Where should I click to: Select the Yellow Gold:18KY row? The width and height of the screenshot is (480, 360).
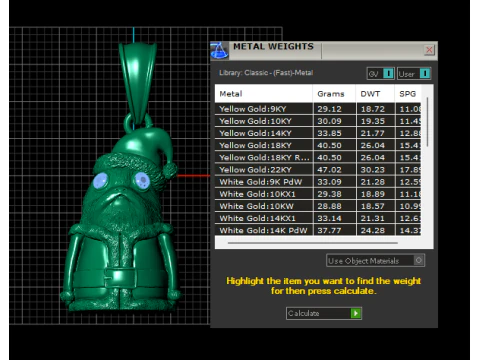point(318,145)
